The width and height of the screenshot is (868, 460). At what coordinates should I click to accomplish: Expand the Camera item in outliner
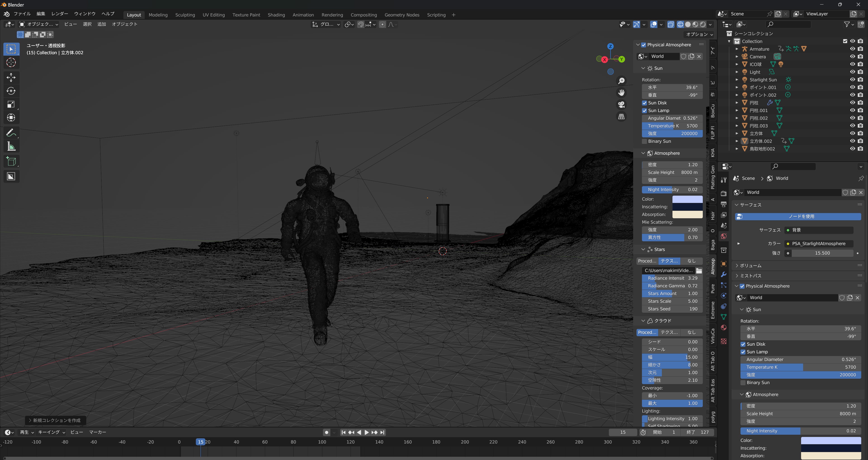(737, 56)
